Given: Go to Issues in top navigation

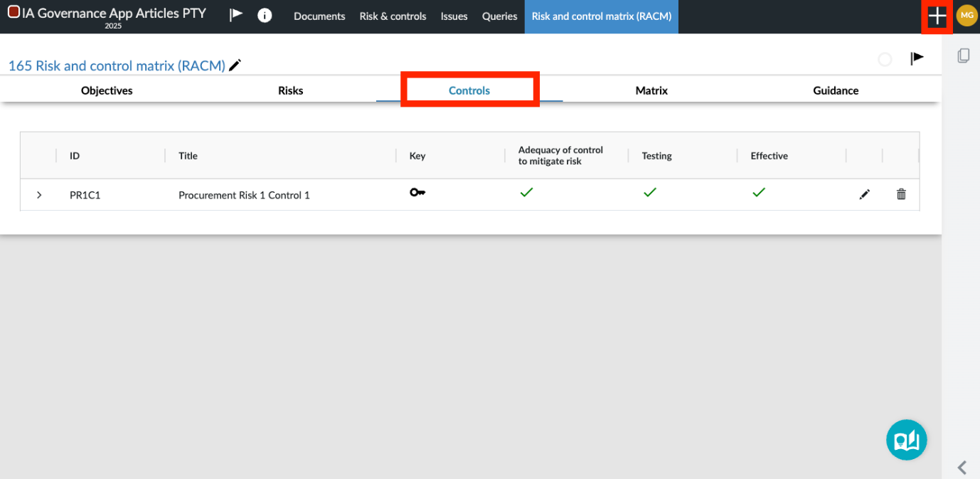Looking at the screenshot, I should coord(454,16).
